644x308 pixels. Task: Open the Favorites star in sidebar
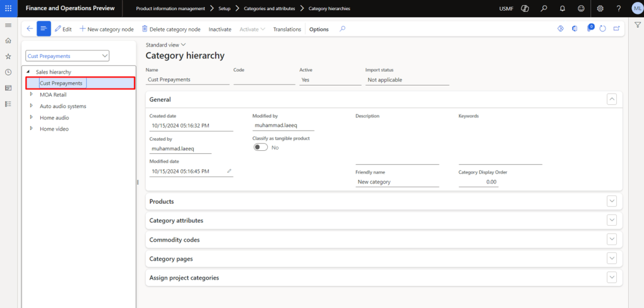coord(8,57)
